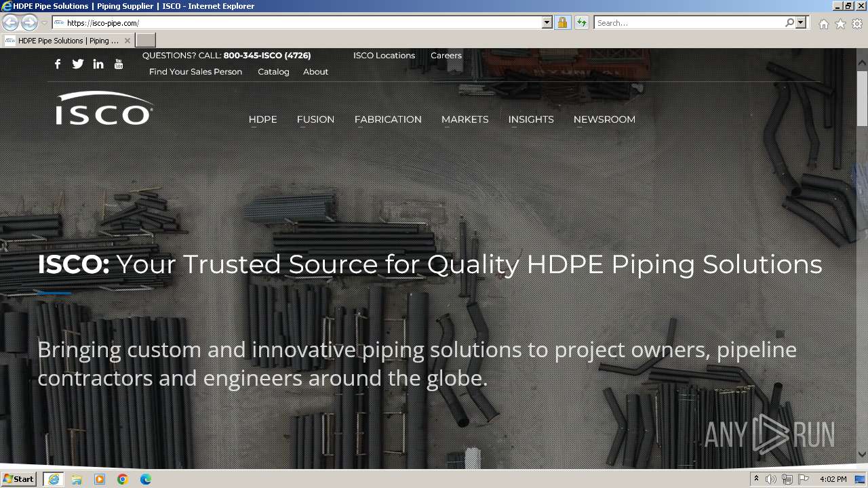Image resolution: width=868 pixels, height=488 pixels.
Task: Open a new browser tab
Action: coord(146,40)
